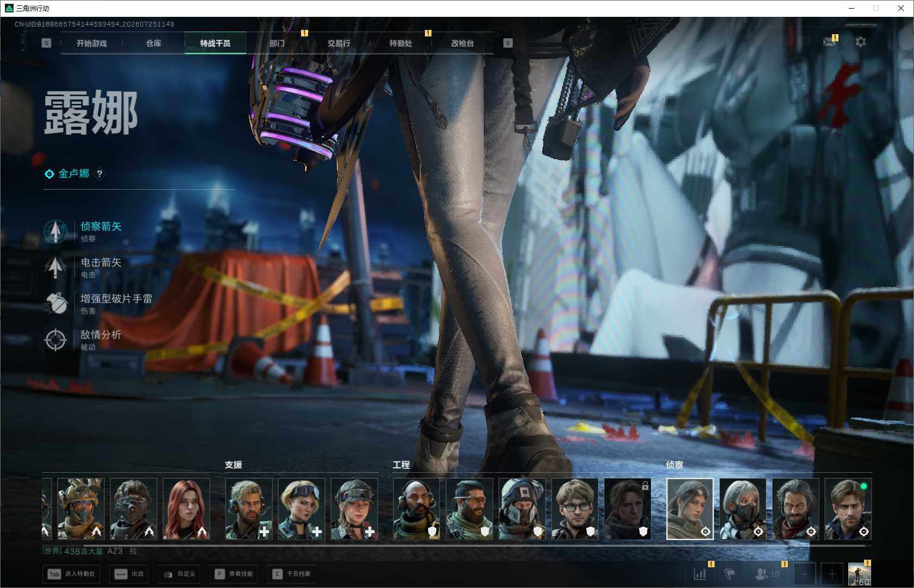Screen dimensions: 914x588
Task: Open the statistics bar chart icon
Action: tap(700, 573)
